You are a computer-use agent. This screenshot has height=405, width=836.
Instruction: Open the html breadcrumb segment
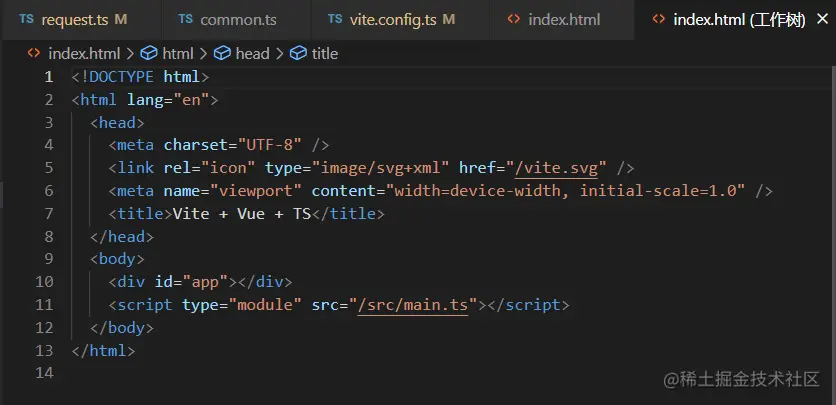[178, 53]
